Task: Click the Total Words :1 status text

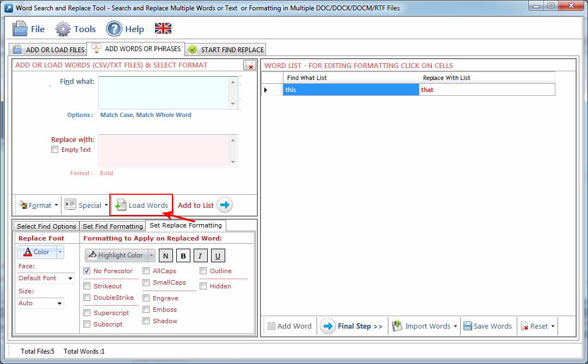Action: tap(84, 351)
